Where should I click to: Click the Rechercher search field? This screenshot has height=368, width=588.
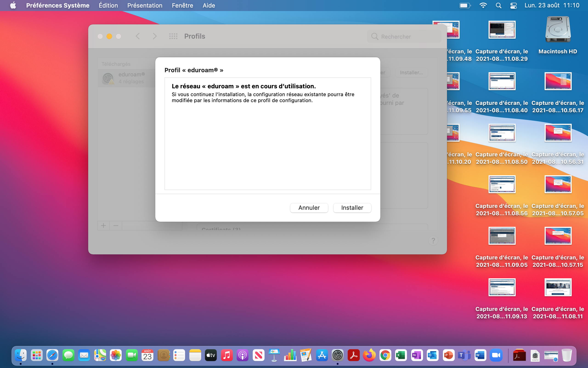point(404,37)
